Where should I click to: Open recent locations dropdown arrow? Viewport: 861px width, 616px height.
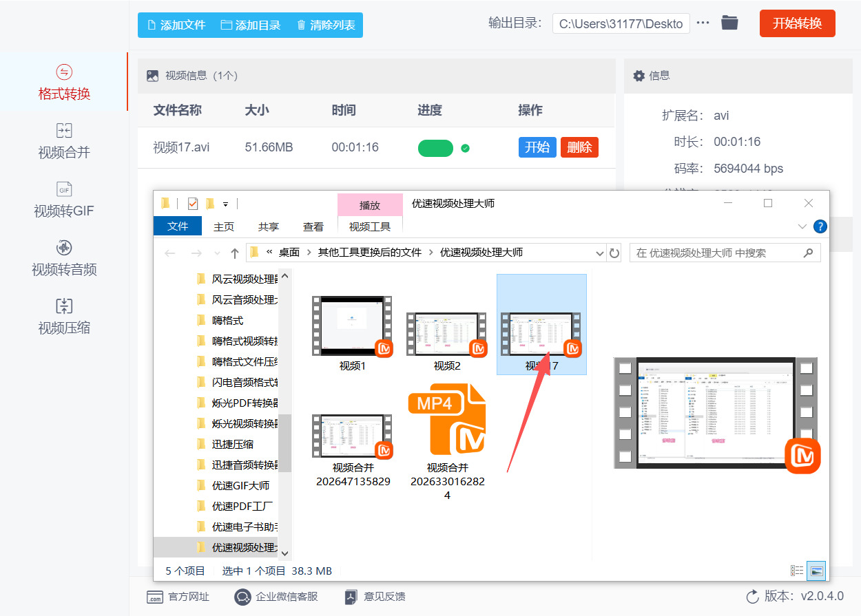tap(218, 253)
